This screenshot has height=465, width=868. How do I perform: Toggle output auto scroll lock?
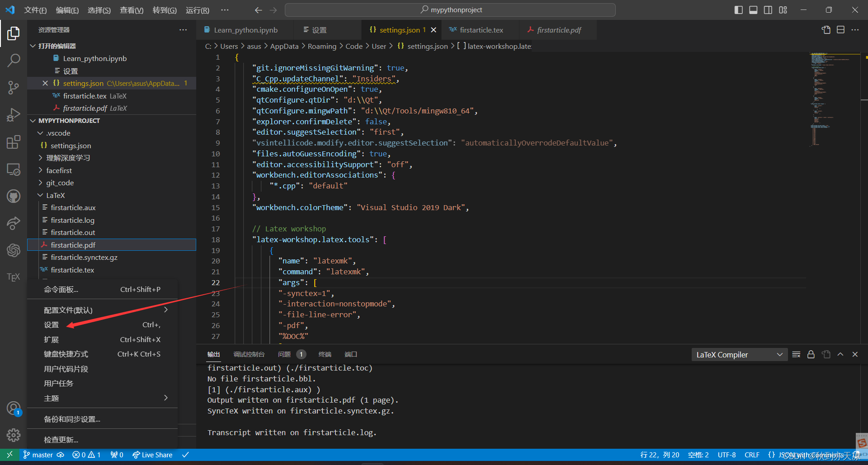[811, 354]
